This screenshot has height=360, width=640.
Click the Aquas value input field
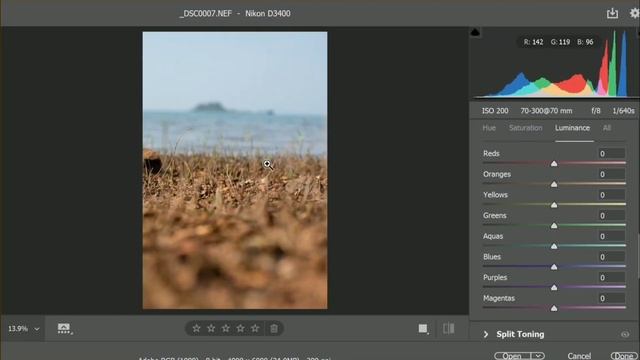click(611, 236)
